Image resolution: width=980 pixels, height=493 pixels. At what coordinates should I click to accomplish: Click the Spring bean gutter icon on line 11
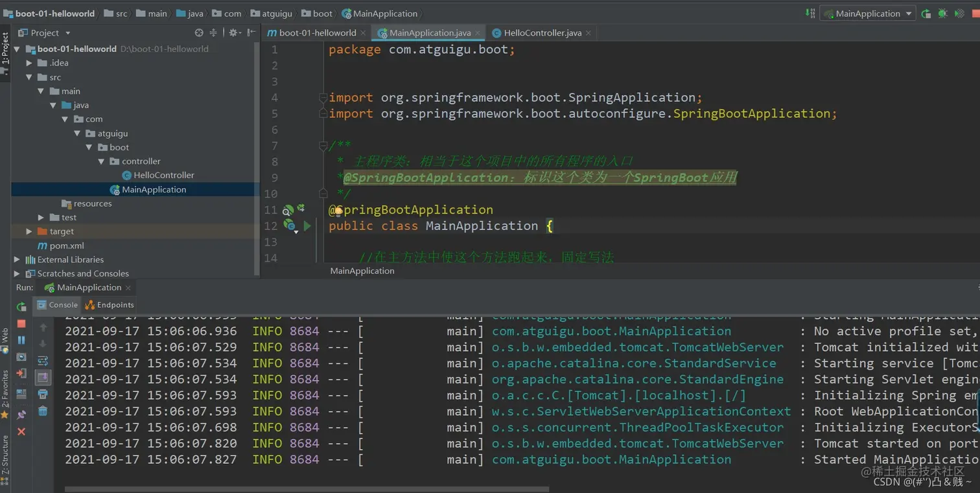pos(288,210)
